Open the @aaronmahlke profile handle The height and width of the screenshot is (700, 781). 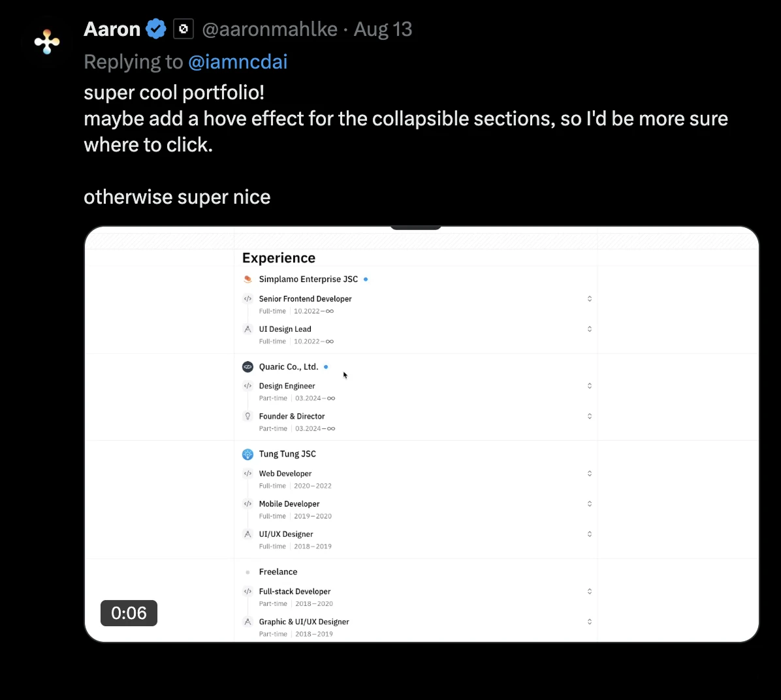tap(270, 29)
